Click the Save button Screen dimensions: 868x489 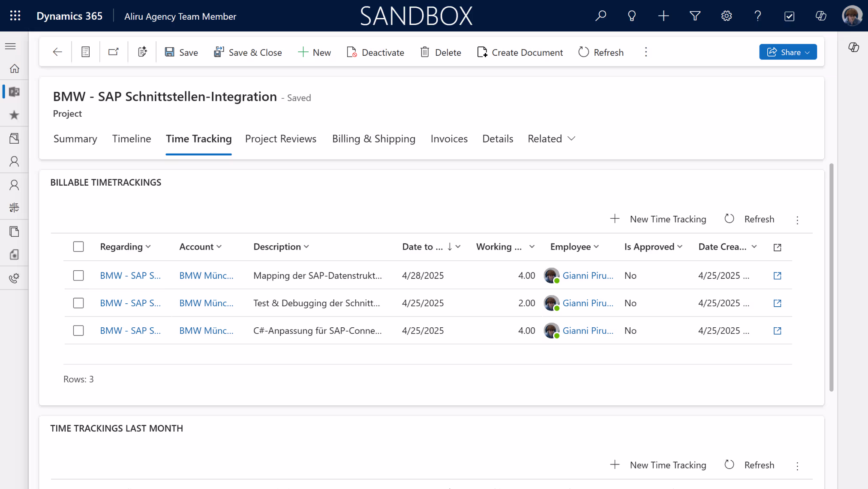coord(181,52)
